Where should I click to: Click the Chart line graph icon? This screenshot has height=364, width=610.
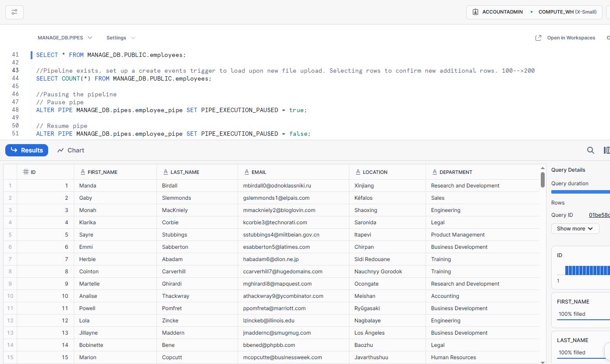[60, 150]
